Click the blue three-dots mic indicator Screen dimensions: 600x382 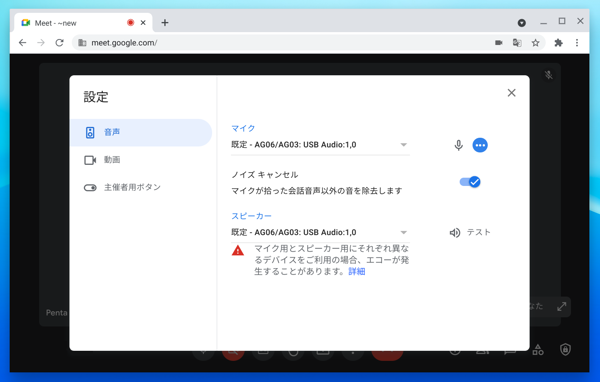pyautogui.click(x=480, y=145)
